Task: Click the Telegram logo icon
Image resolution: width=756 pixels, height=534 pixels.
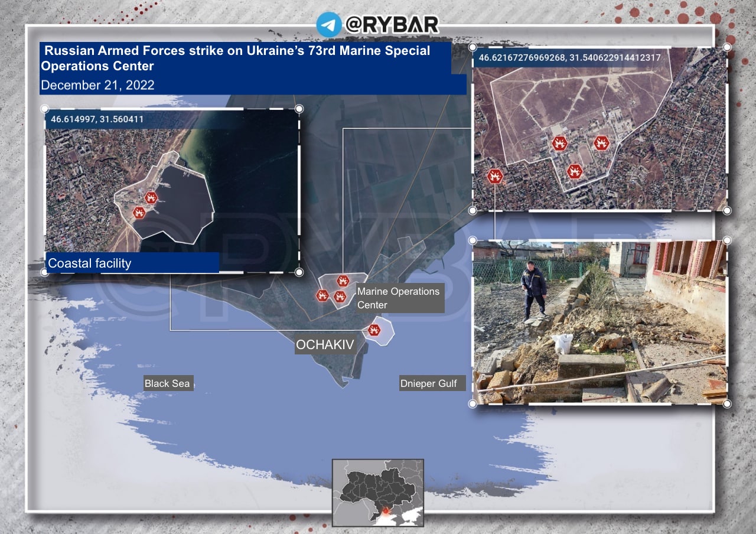Action: point(329,25)
